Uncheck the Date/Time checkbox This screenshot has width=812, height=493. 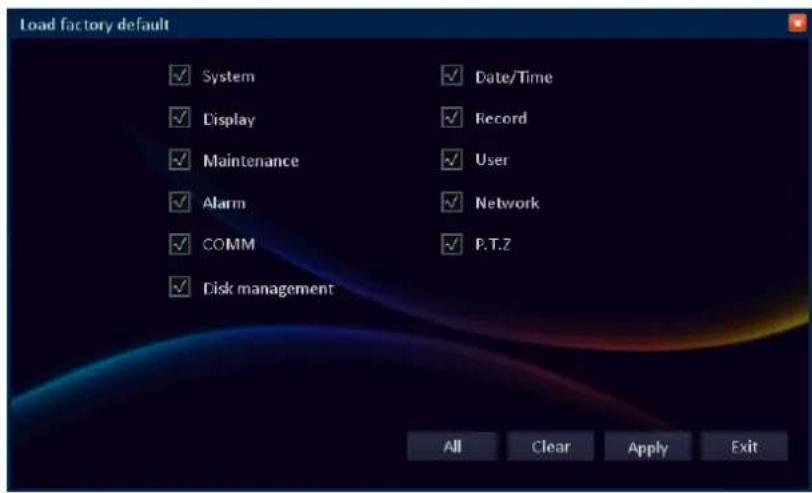pyautogui.click(x=452, y=75)
